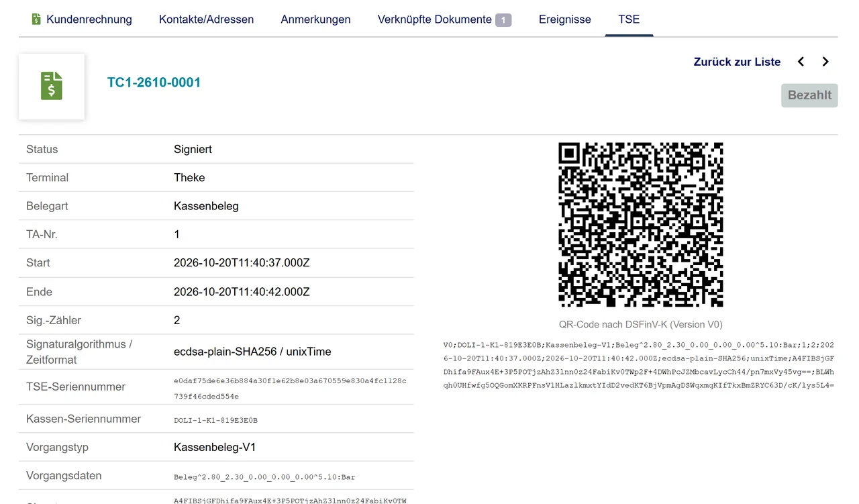Image resolution: width=859 pixels, height=504 pixels.
Task: Click Vorgangstyp value Kassenbeleg-V1
Action: (x=215, y=447)
